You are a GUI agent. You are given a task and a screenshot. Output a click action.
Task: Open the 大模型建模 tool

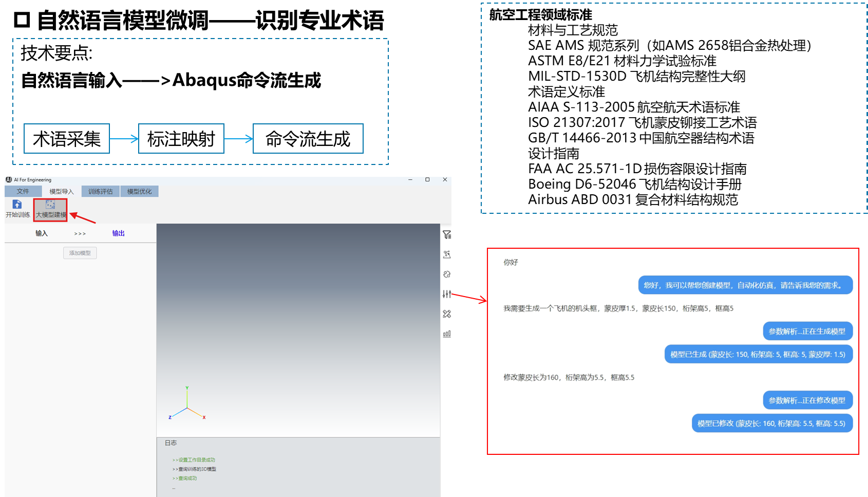[x=50, y=210]
